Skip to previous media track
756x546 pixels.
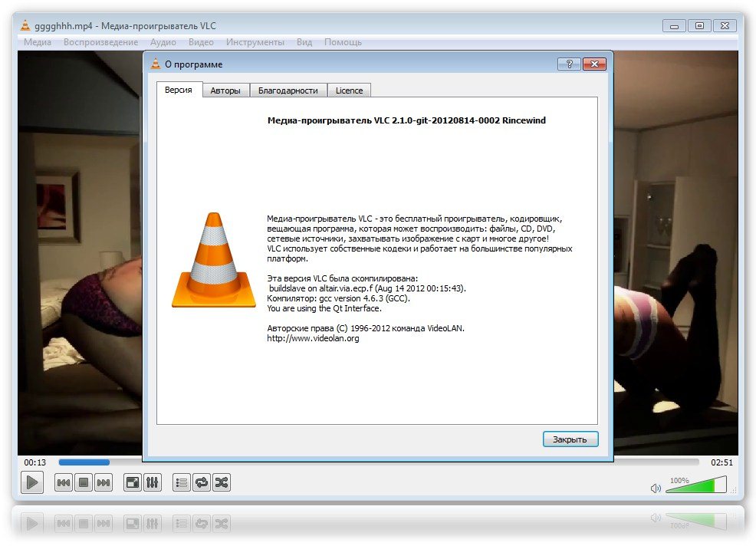[x=64, y=482]
